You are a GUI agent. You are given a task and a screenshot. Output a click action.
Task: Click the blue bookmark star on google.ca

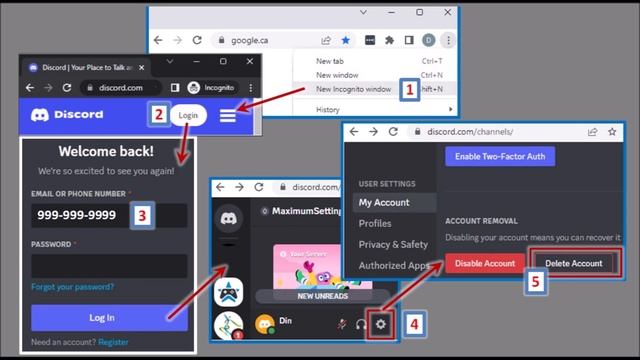point(345,40)
